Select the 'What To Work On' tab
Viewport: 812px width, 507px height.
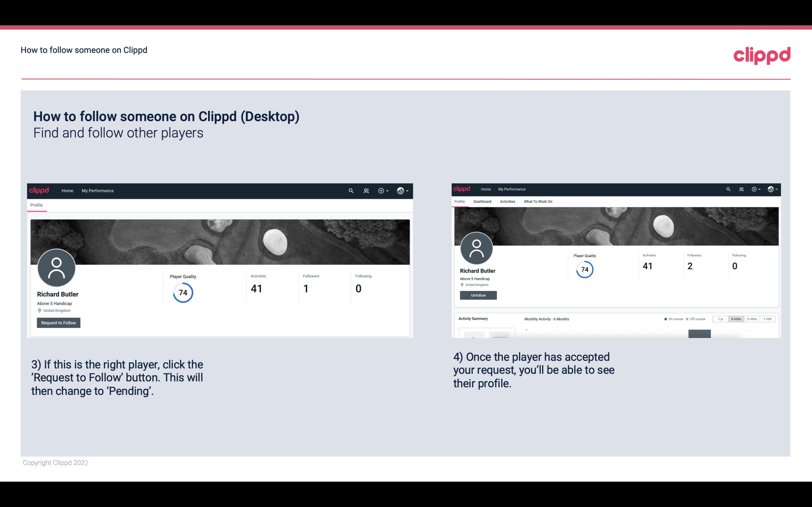[x=538, y=202]
